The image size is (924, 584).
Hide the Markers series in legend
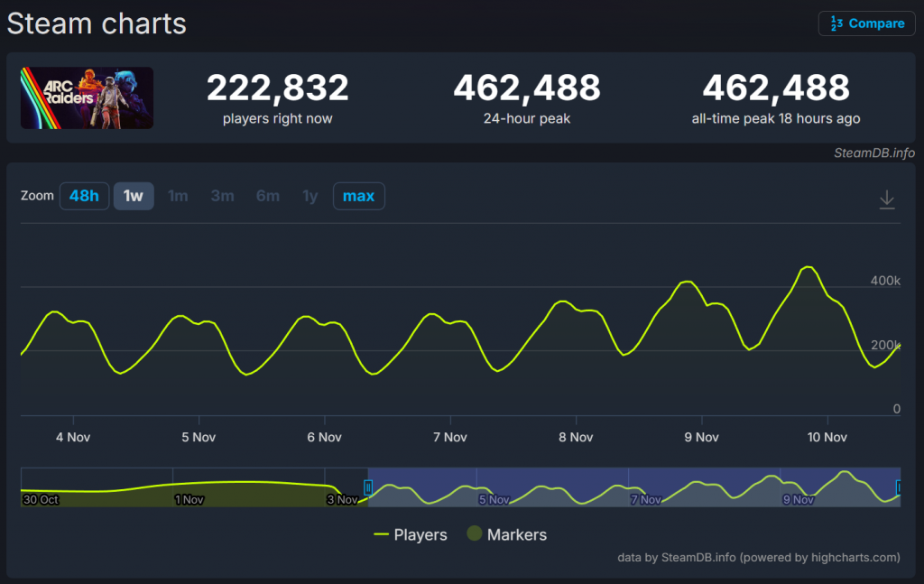(x=506, y=534)
